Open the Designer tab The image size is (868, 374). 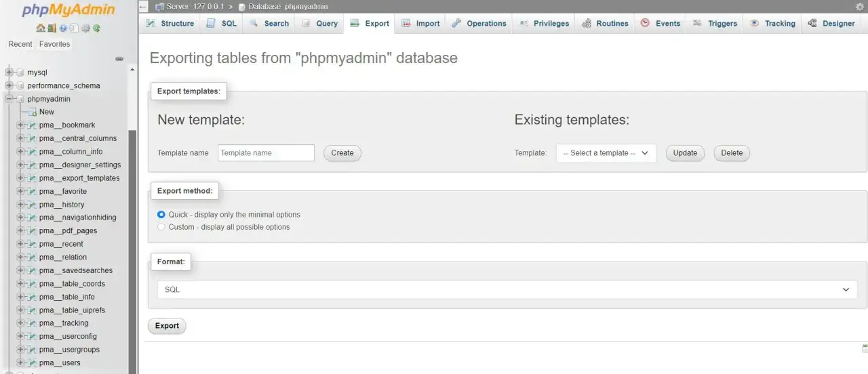831,23
